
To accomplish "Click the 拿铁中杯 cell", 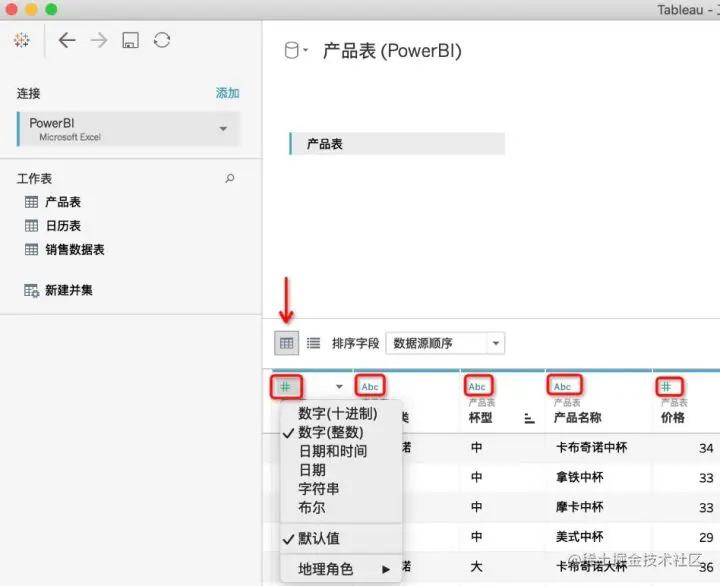I will pyautogui.click(x=579, y=477).
